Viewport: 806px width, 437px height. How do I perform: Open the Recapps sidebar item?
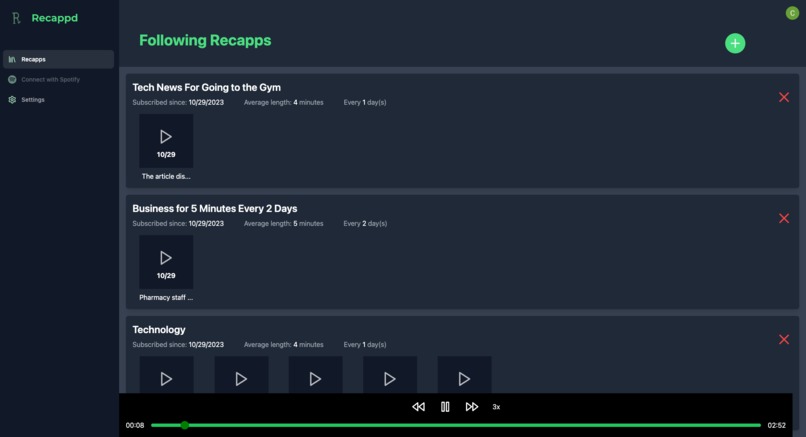[x=59, y=59]
